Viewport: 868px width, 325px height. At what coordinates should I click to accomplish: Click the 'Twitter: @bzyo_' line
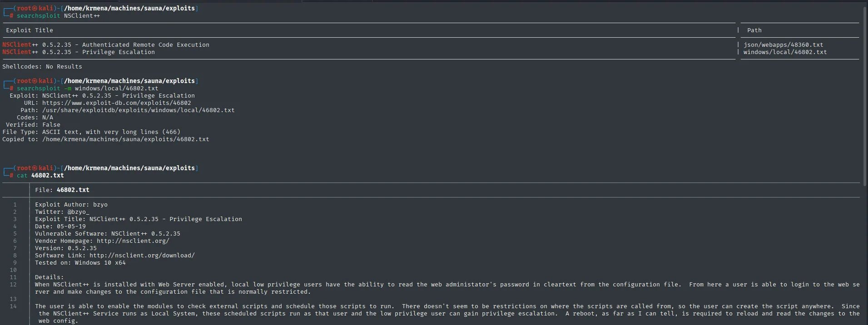point(62,212)
